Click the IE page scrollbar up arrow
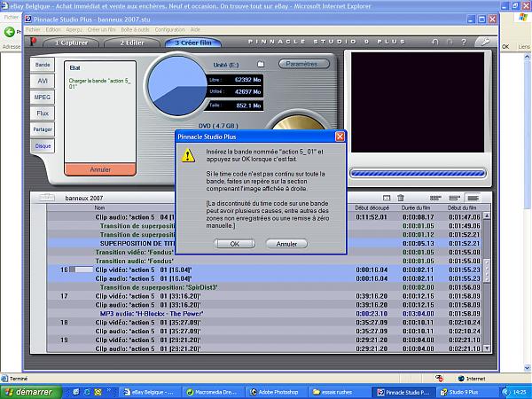The height and width of the screenshot is (399, 532). point(527,57)
